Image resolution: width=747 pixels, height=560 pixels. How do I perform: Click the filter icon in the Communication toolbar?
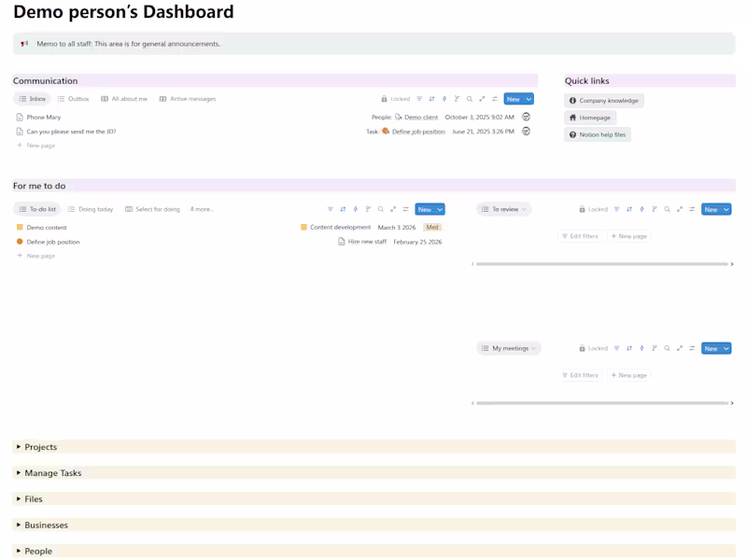tap(419, 99)
